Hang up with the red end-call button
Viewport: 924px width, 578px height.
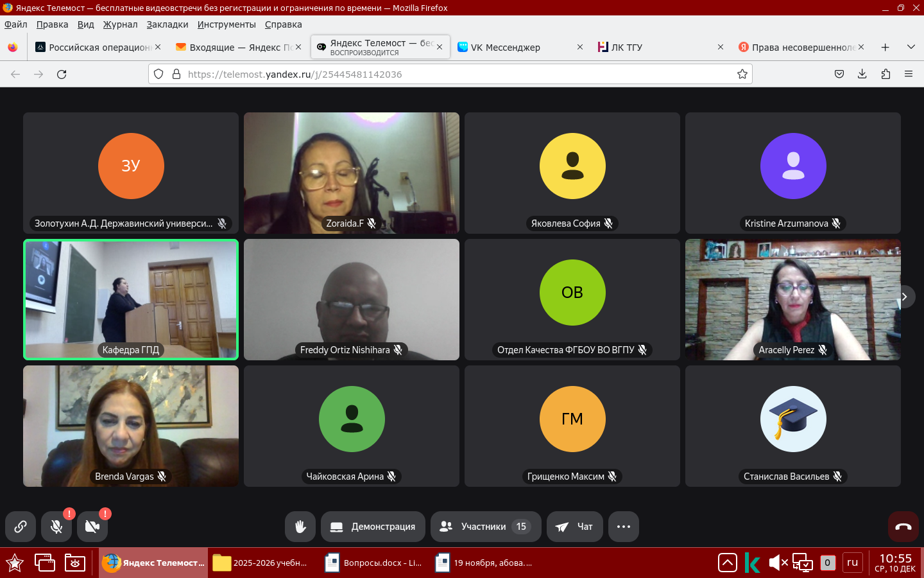[903, 527]
